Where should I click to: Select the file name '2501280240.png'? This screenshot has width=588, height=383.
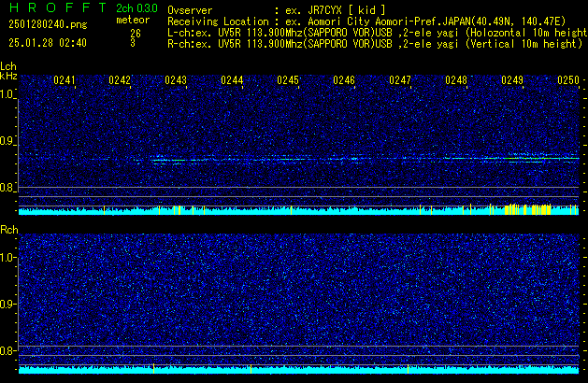click(x=48, y=24)
